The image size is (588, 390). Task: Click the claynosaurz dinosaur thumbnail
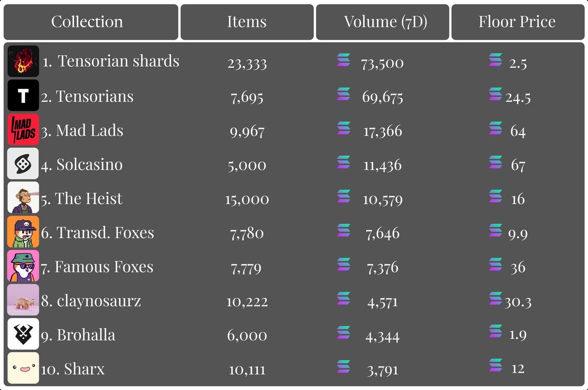tap(23, 300)
